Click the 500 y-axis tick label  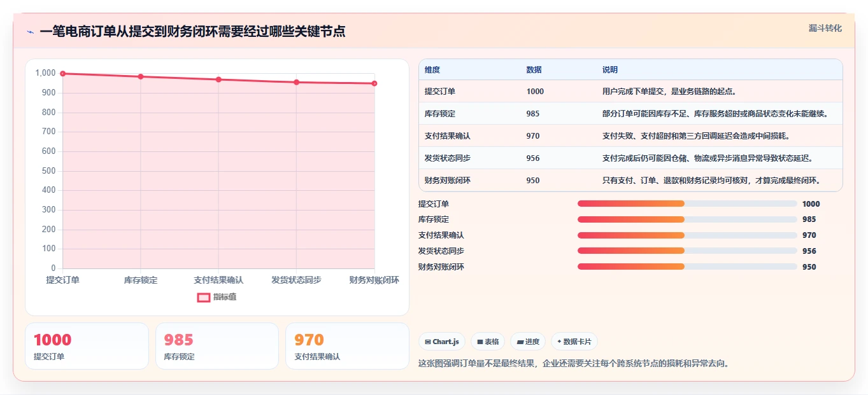(x=49, y=171)
